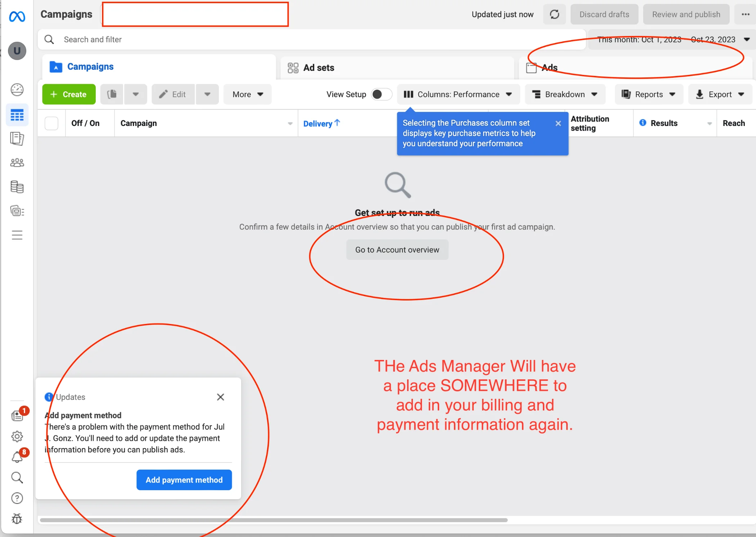Click the Add payment method button
This screenshot has height=537, width=756.
184,480
